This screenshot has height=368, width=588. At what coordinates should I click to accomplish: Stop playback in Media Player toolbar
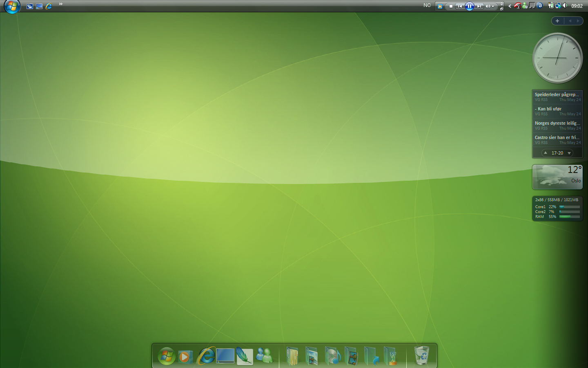coord(451,6)
